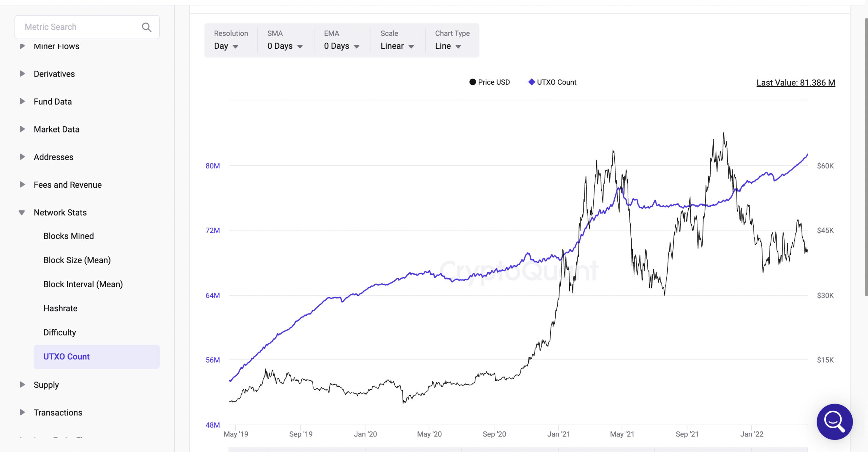The height and width of the screenshot is (452, 868).
Task: Select Blocks Mined metric
Action: [x=68, y=236]
